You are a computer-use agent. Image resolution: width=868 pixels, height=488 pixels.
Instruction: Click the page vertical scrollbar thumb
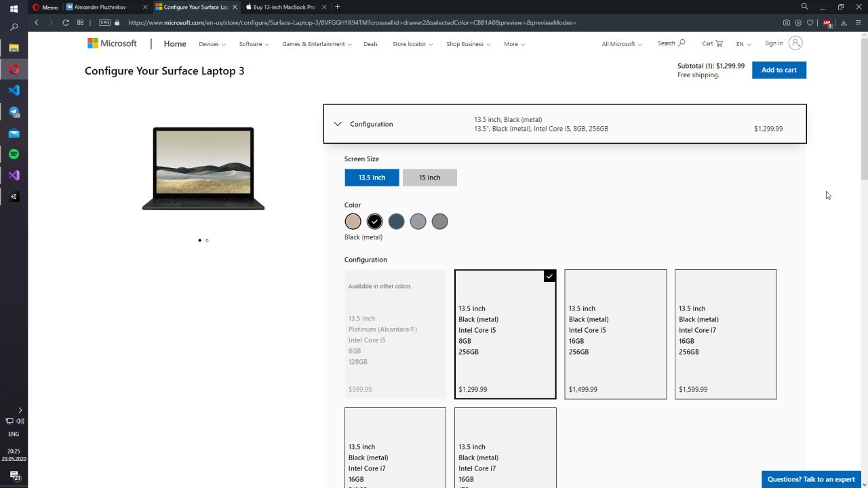coord(865,108)
